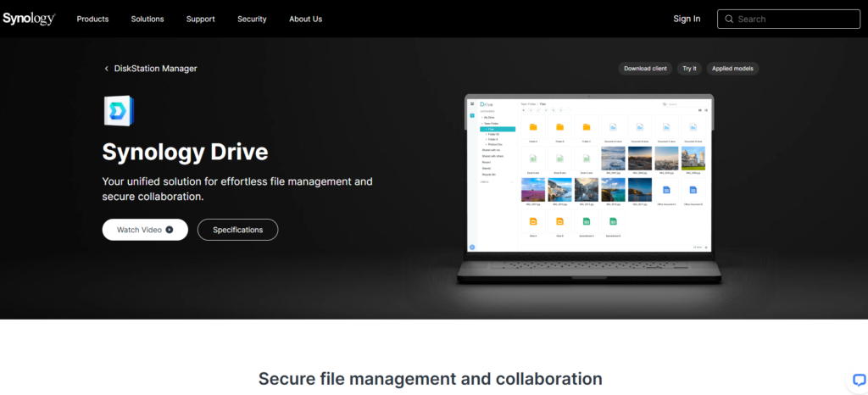Screen dimensions: 868x395
Task: Open the live chat bubble icon
Action: point(860,380)
